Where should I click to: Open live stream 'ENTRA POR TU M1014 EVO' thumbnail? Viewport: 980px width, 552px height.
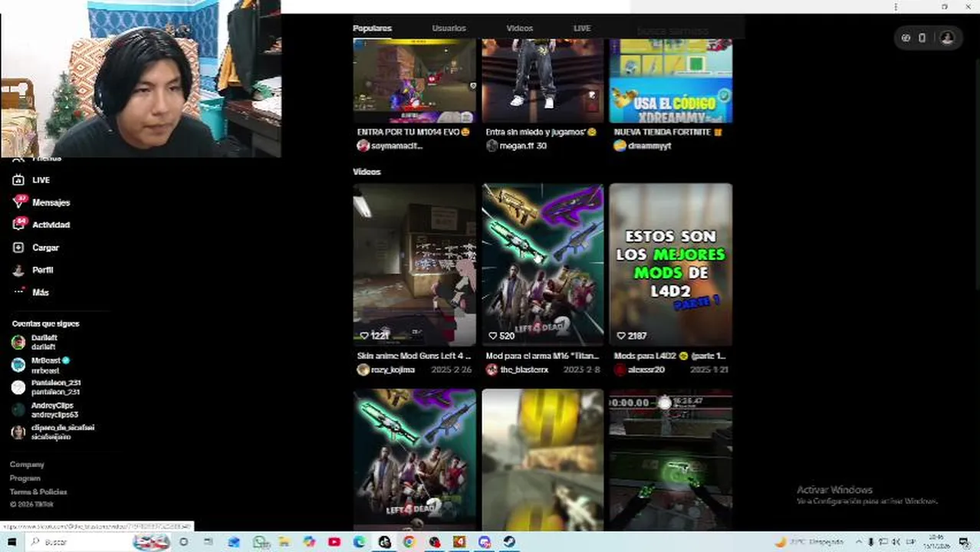click(x=414, y=80)
